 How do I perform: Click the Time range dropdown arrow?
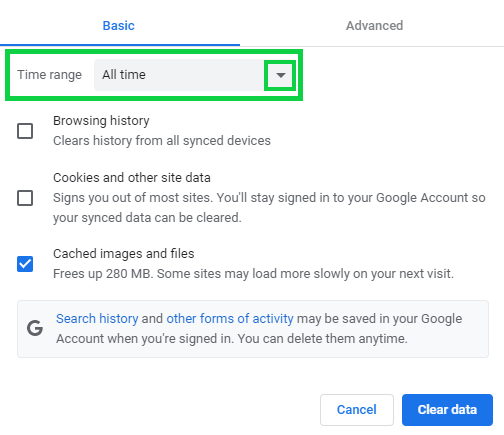pyautogui.click(x=281, y=75)
